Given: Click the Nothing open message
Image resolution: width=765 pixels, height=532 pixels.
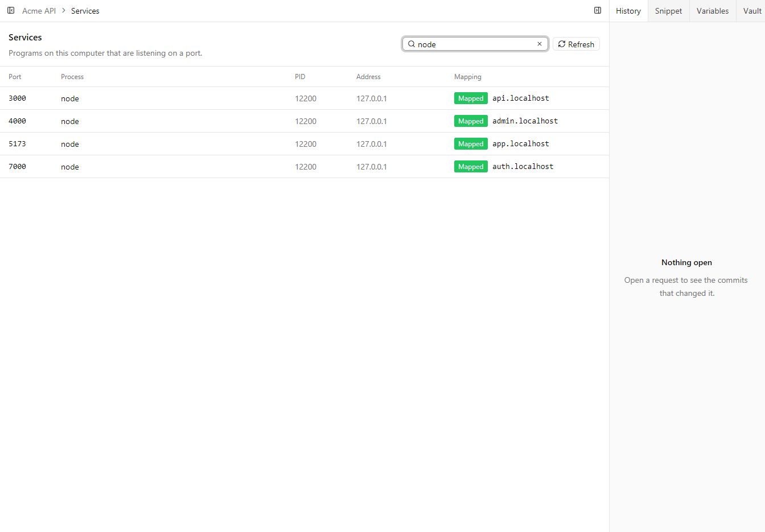Looking at the screenshot, I should coord(686,262).
